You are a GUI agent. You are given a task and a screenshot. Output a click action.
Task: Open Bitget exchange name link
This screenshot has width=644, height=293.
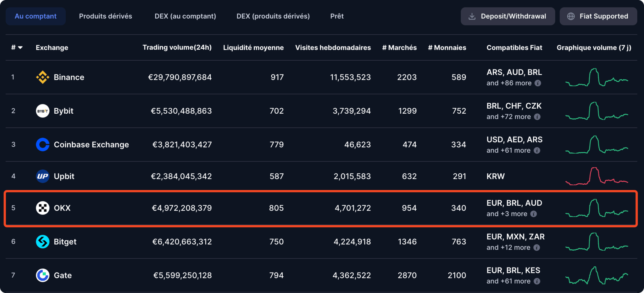click(65, 242)
